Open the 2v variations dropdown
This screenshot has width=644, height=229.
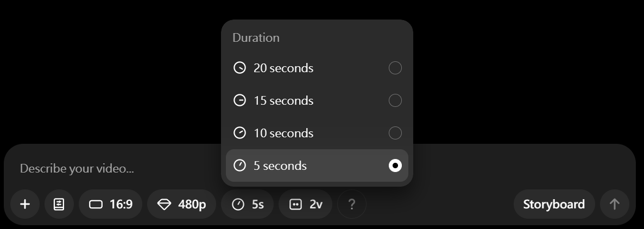306,204
